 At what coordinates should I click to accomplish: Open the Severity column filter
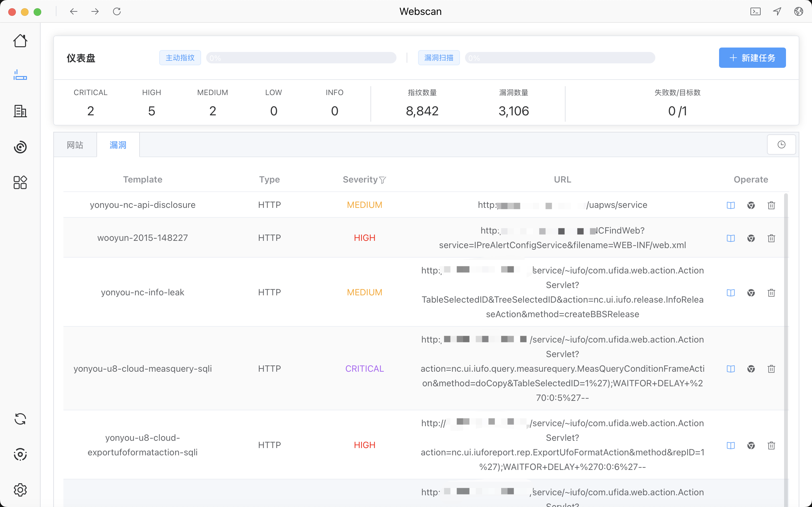point(383,180)
